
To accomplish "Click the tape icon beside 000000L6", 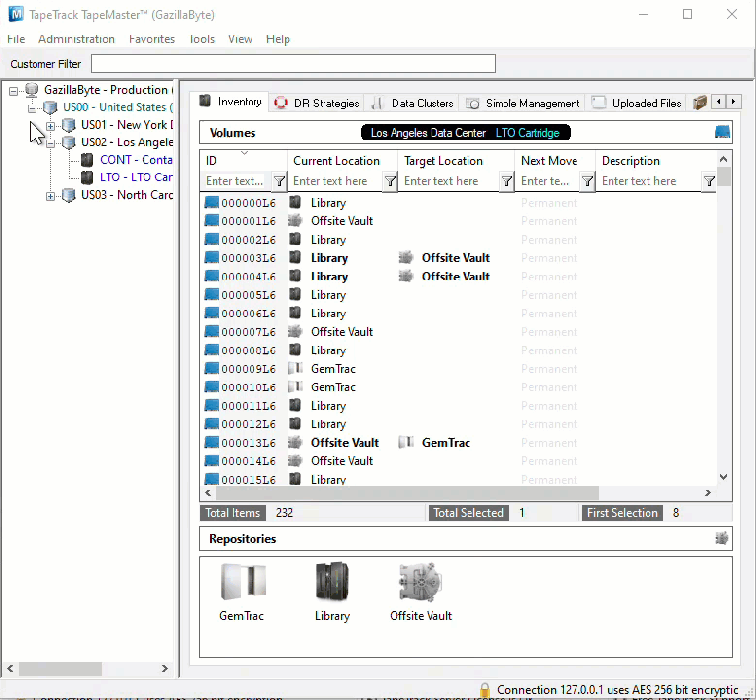I will pyautogui.click(x=212, y=202).
